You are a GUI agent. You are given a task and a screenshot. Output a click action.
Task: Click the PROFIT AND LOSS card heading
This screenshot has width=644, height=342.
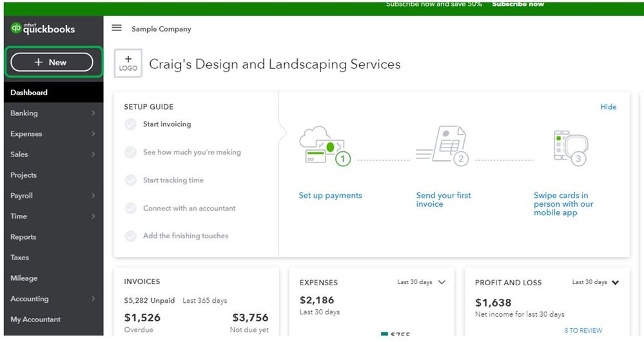(508, 283)
